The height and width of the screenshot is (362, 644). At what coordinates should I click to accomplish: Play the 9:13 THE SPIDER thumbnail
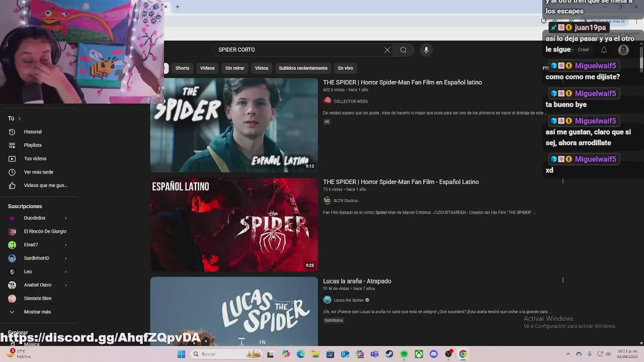pos(234,125)
